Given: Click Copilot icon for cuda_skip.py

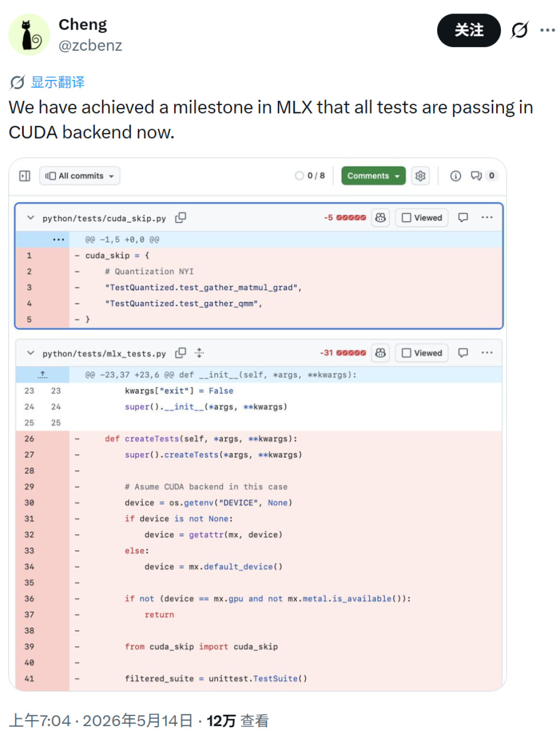Looking at the screenshot, I should tap(381, 218).
